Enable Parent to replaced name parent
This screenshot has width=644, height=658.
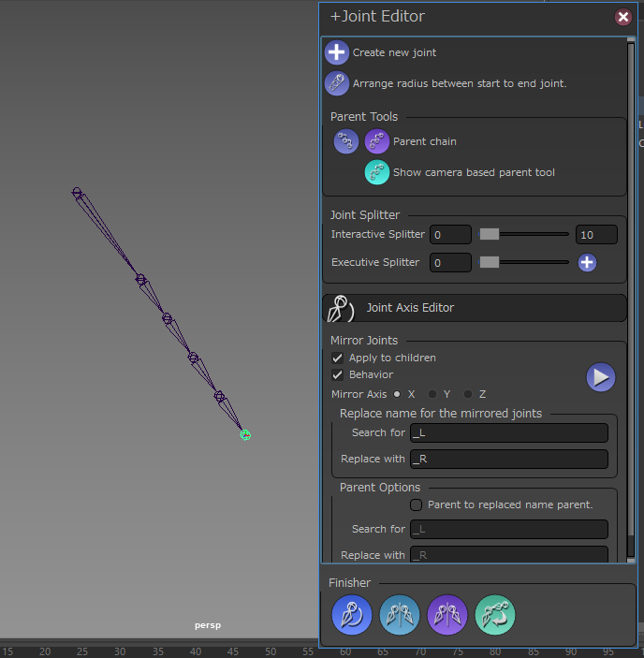pos(417,504)
